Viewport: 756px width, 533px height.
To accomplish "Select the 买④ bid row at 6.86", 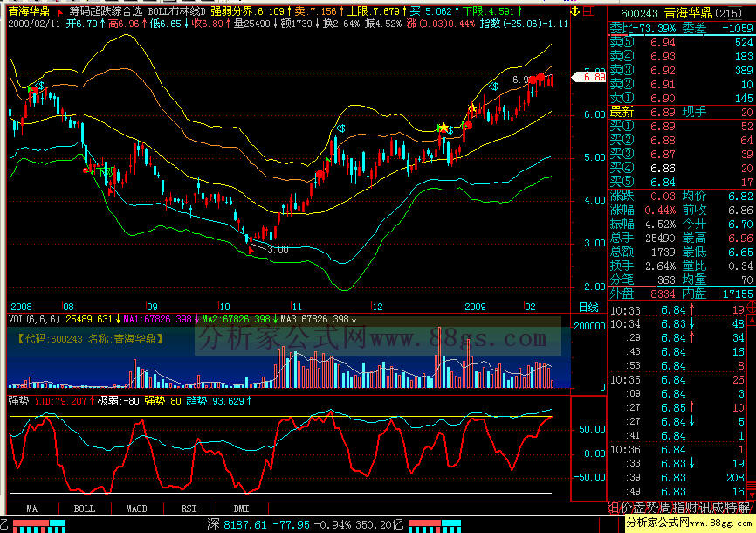I will pos(681,169).
